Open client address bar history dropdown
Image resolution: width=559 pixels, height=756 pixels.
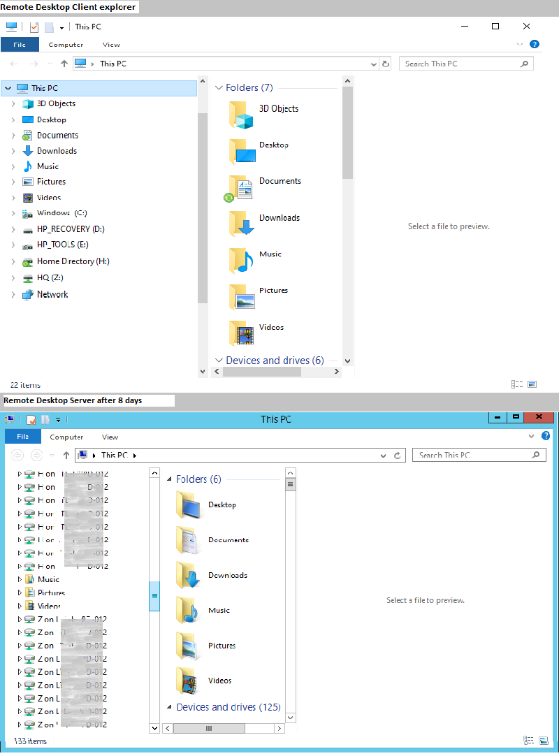(x=373, y=64)
